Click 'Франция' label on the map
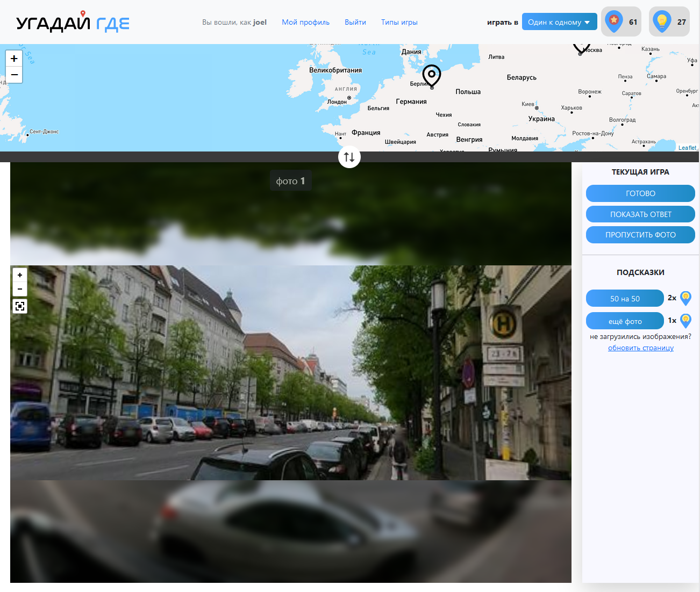The width and height of the screenshot is (700, 592). point(366,133)
